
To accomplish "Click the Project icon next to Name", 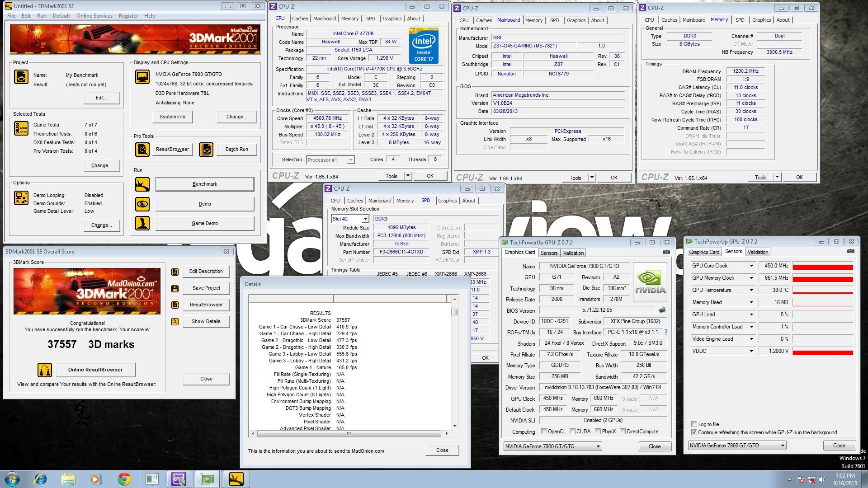I will [21, 77].
